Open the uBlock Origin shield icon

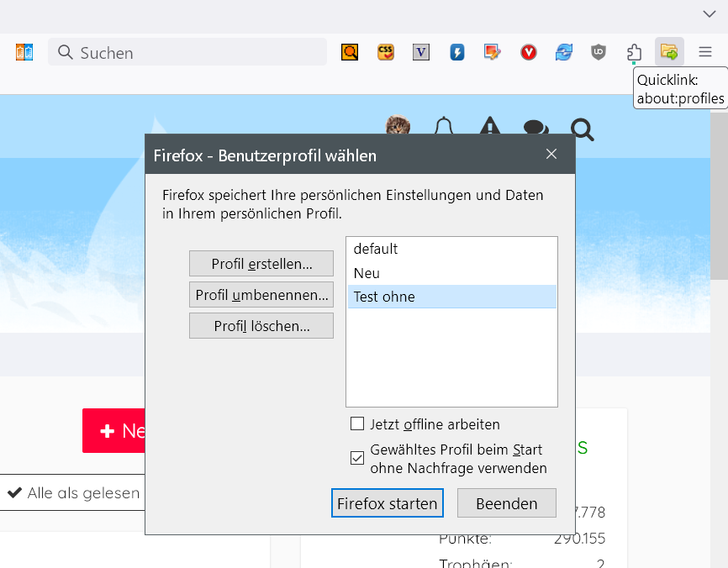click(x=599, y=52)
